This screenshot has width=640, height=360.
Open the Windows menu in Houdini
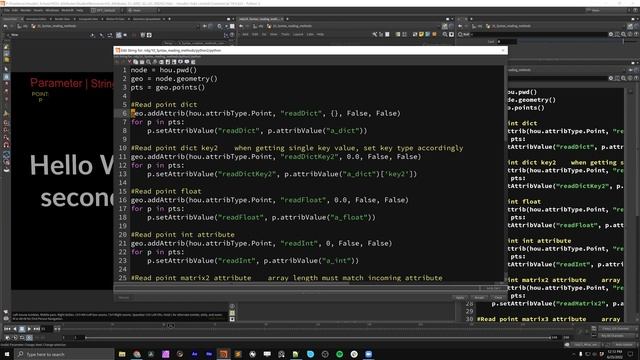coord(52,10)
